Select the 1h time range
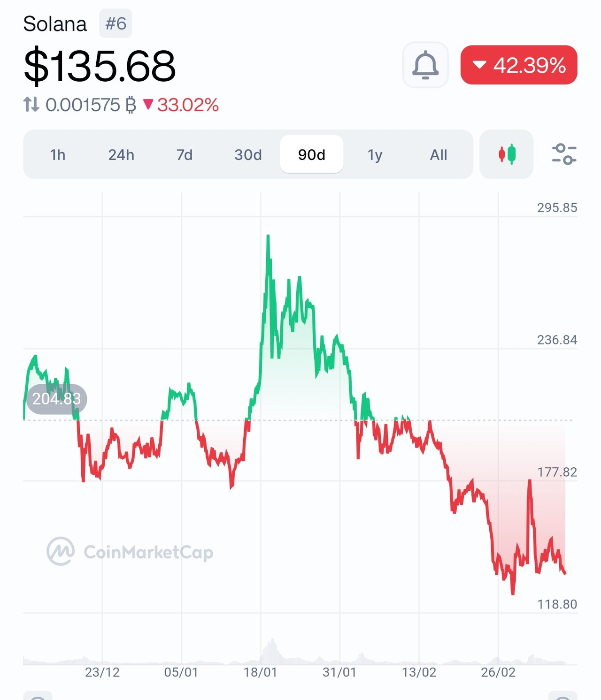 pyautogui.click(x=58, y=154)
